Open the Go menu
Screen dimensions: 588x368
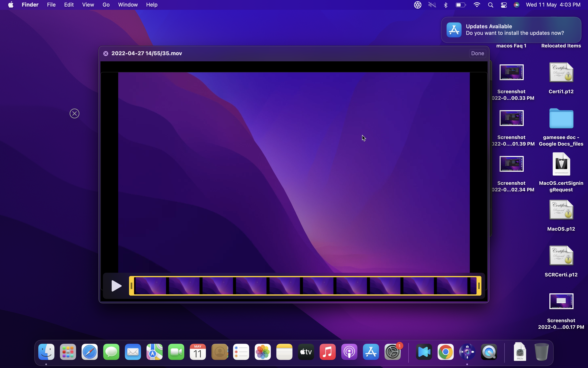coord(106,5)
